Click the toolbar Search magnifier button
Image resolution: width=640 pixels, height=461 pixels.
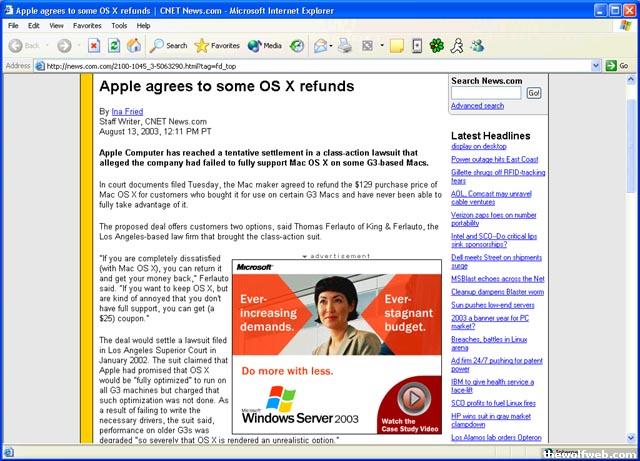point(169,45)
